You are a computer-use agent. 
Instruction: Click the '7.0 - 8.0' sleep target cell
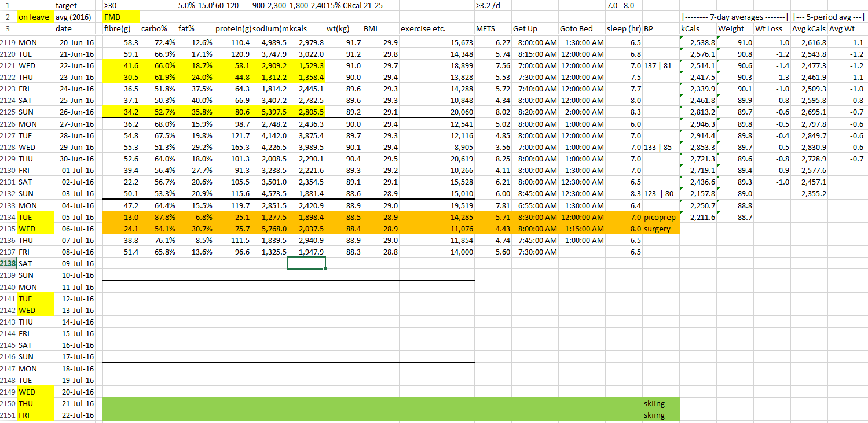(x=624, y=5)
